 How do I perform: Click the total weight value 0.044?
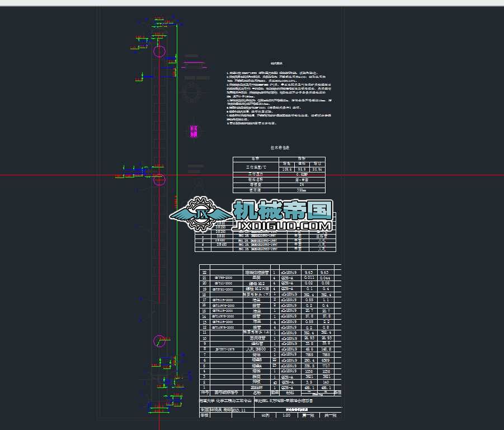pos(326,278)
